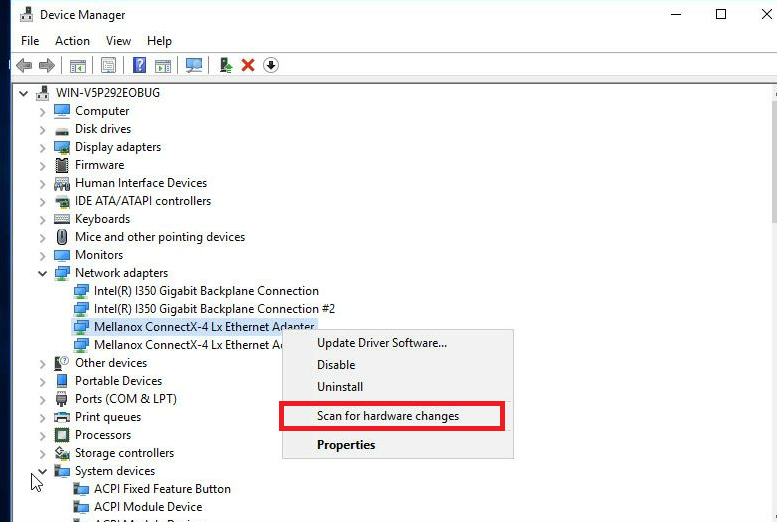Click the Processors chip icon
The image size is (777, 522).
click(x=62, y=435)
